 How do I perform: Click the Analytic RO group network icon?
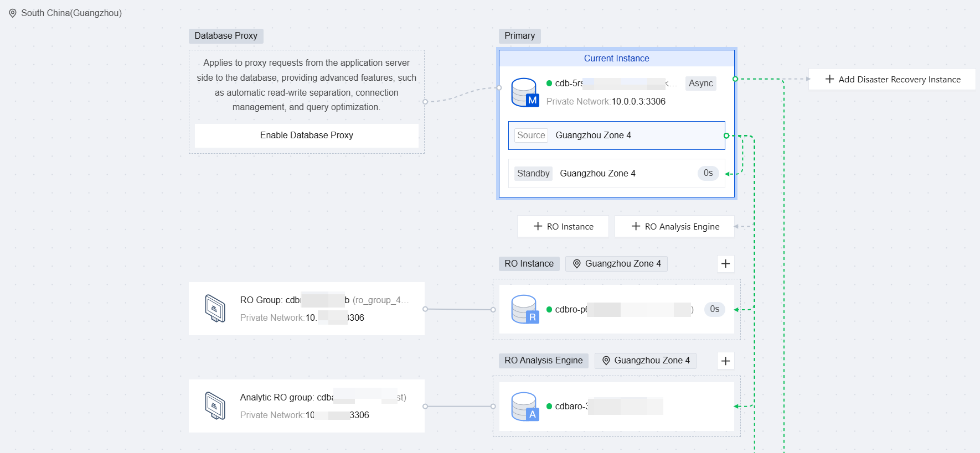click(215, 406)
